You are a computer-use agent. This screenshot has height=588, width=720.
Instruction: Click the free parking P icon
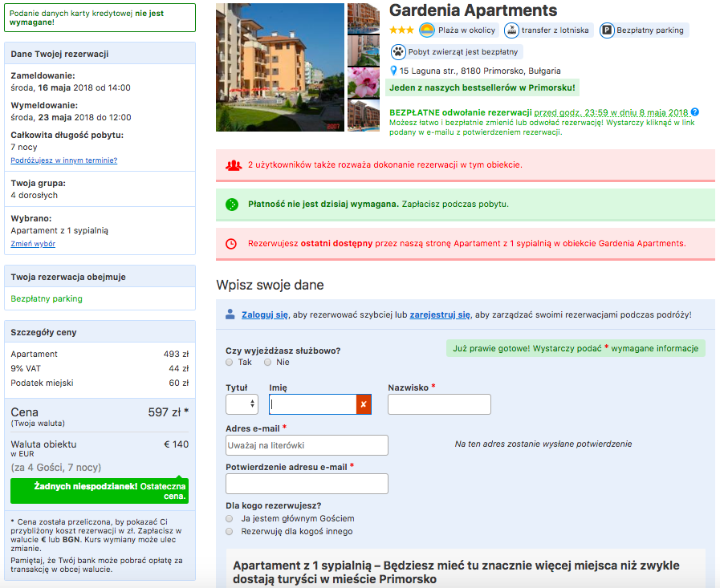click(x=607, y=30)
